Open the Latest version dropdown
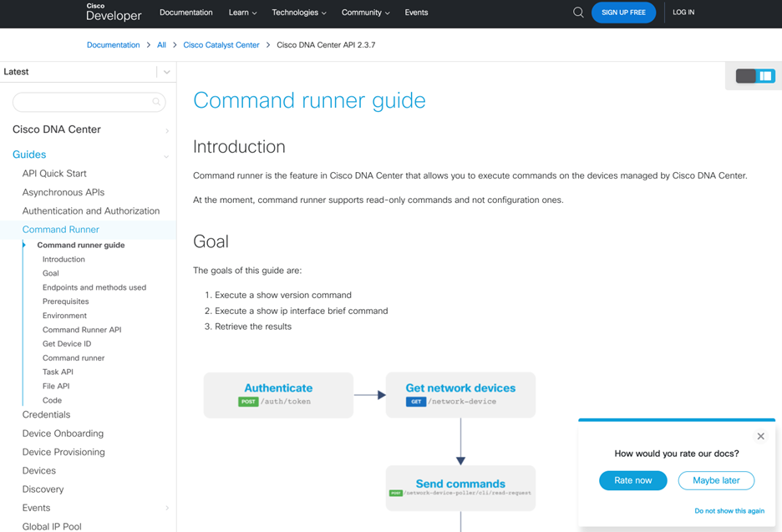Viewport: 782px width, 532px height. tap(166, 72)
